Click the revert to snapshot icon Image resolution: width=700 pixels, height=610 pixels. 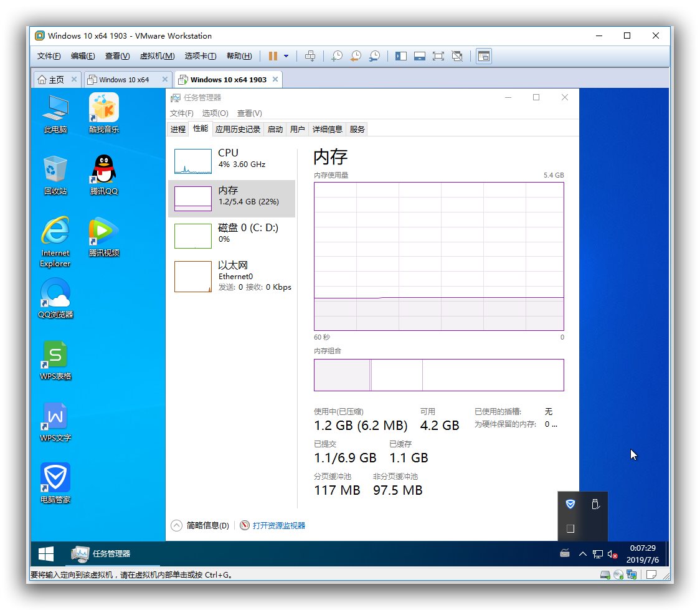tap(355, 56)
